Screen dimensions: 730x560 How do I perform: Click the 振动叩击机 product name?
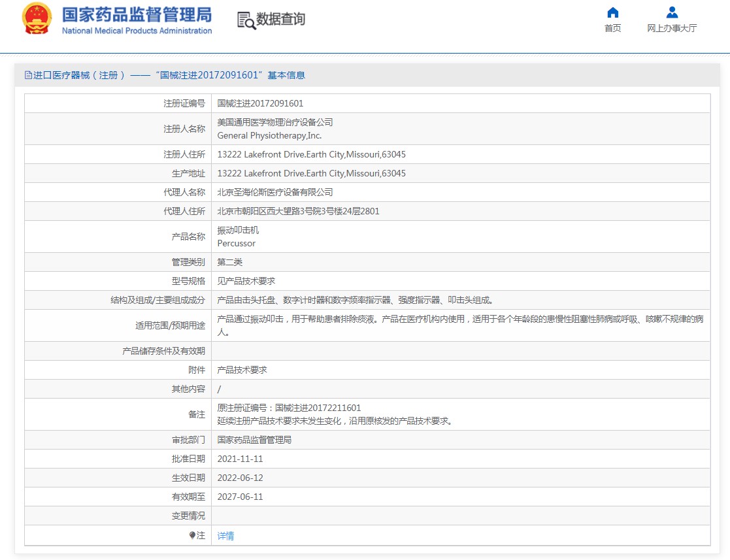(x=238, y=230)
